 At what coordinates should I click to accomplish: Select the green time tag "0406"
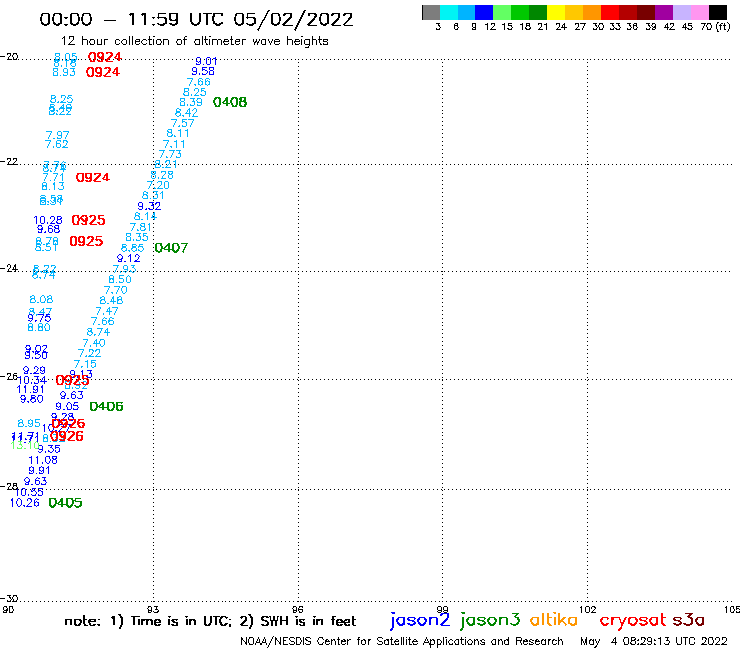tap(106, 406)
